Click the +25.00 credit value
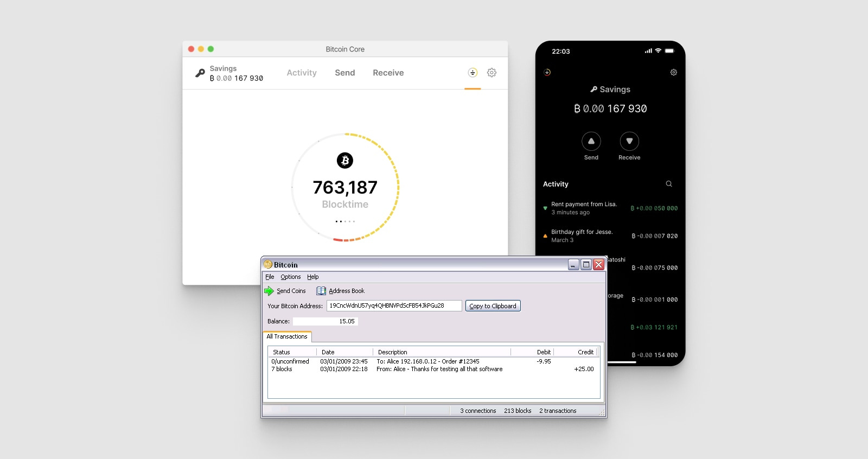 (584, 369)
